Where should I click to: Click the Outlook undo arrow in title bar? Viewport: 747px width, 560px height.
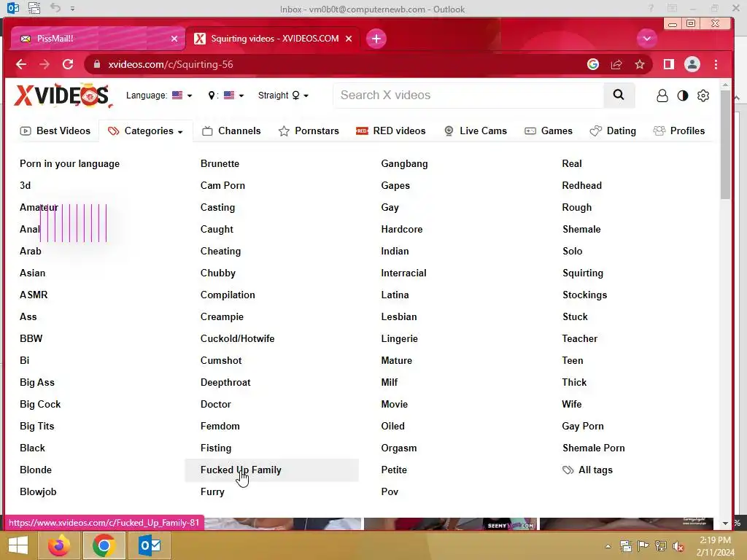(55, 7)
